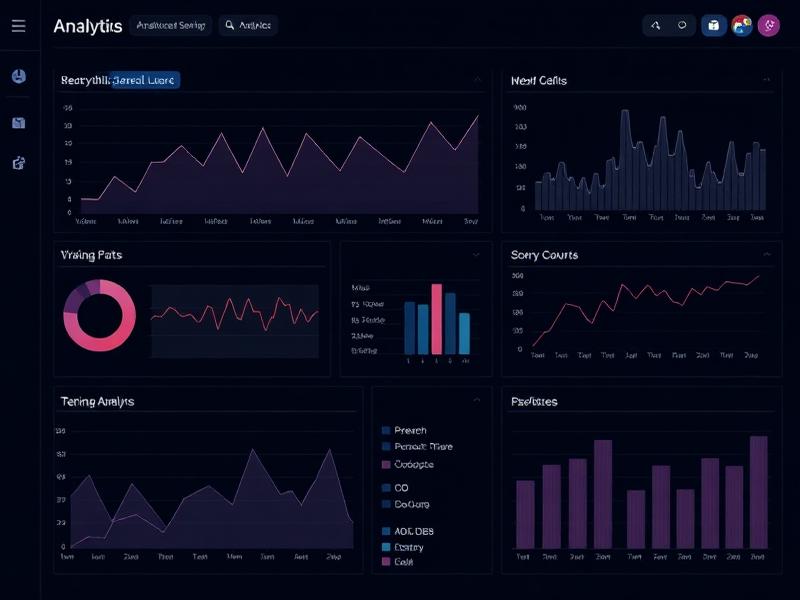Screen dimensions: 800x600
Task: Select the "CoGurg" legend entry
Action: click(406, 504)
